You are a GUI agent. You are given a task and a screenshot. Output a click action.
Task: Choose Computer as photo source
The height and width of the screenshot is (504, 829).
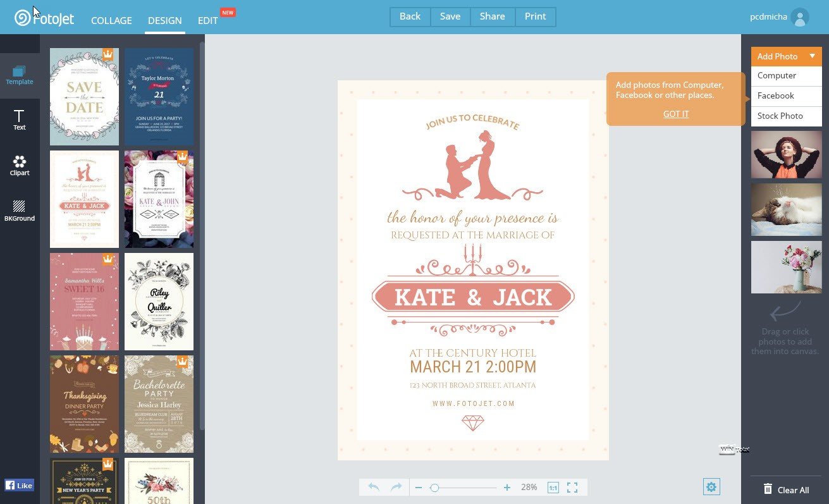coord(786,75)
